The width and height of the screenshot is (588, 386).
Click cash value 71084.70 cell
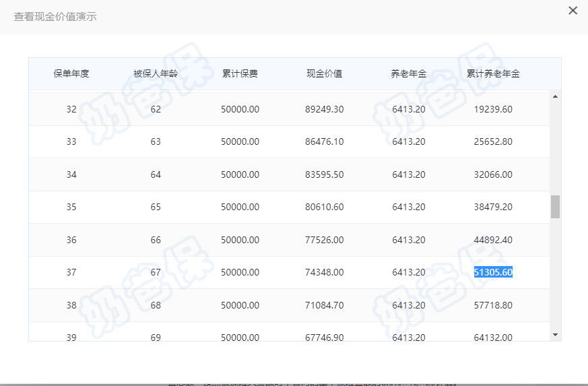324,305
